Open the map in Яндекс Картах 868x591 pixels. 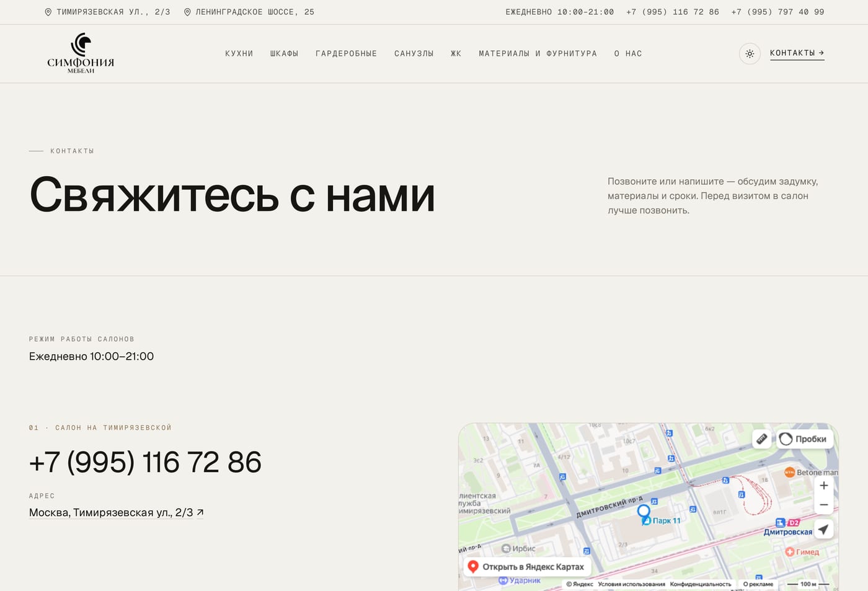coord(526,567)
